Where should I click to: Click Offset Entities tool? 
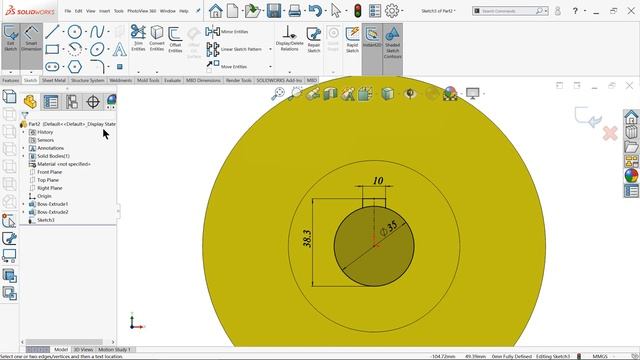point(175,40)
